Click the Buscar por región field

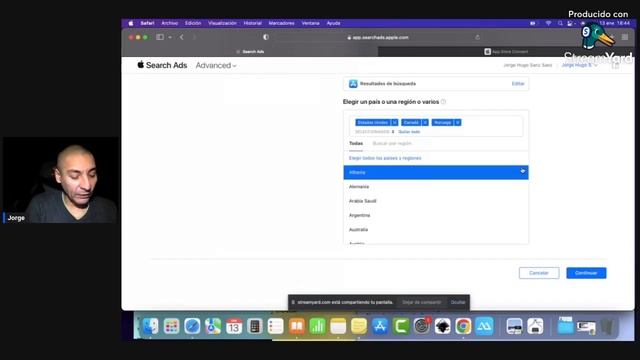click(x=392, y=143)
